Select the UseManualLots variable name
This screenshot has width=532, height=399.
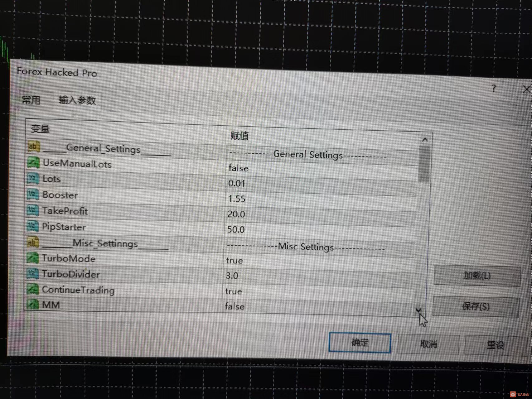coord(77,164)
